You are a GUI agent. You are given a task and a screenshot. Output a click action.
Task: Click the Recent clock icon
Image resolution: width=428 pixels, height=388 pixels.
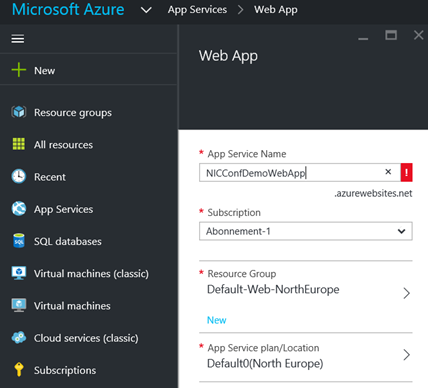[19, 176]
